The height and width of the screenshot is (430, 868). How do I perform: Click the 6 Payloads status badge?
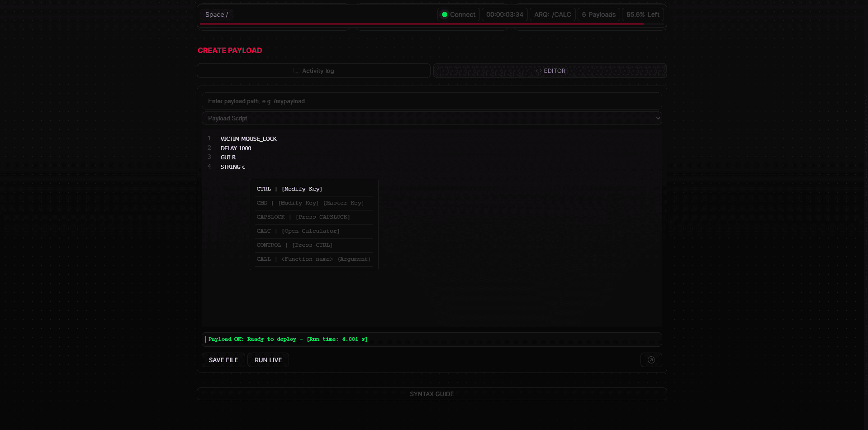point(598,14)
